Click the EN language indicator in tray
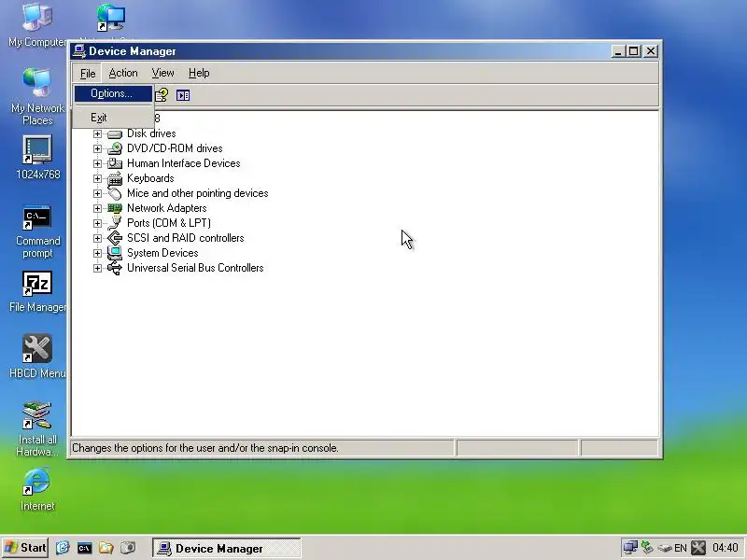This screenshot has width=747, height=560. (x=681, y=548)
